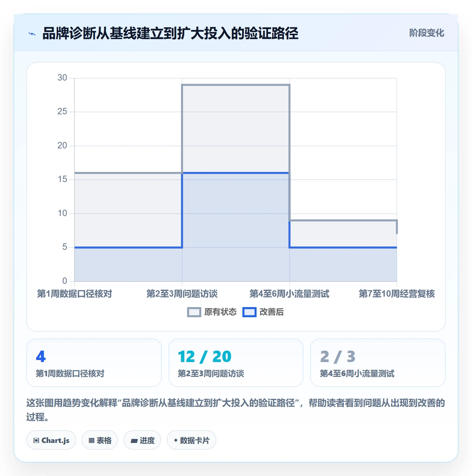Click the square icon in Chart.js chip

[36, 441]
